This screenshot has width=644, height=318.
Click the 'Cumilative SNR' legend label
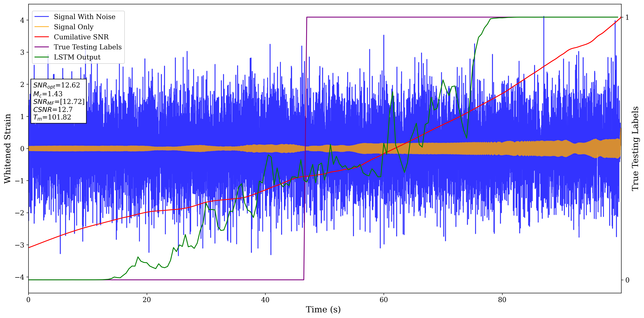pos(81,37)
